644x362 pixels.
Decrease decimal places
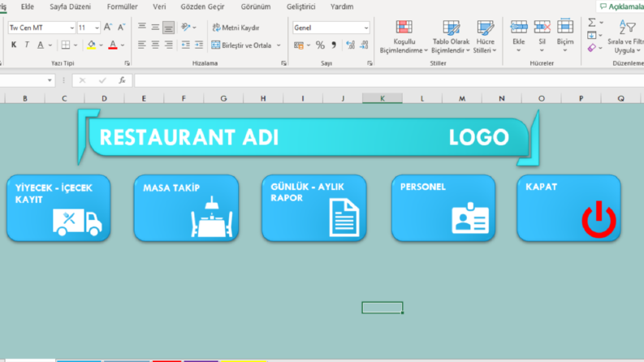point(364,45)
